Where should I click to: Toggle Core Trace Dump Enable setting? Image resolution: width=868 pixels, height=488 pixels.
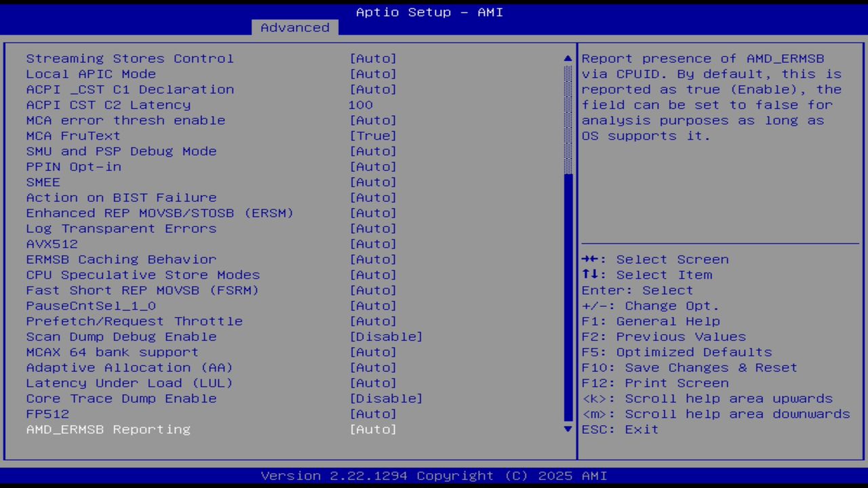pyautogui.click(x=387, y=399)
